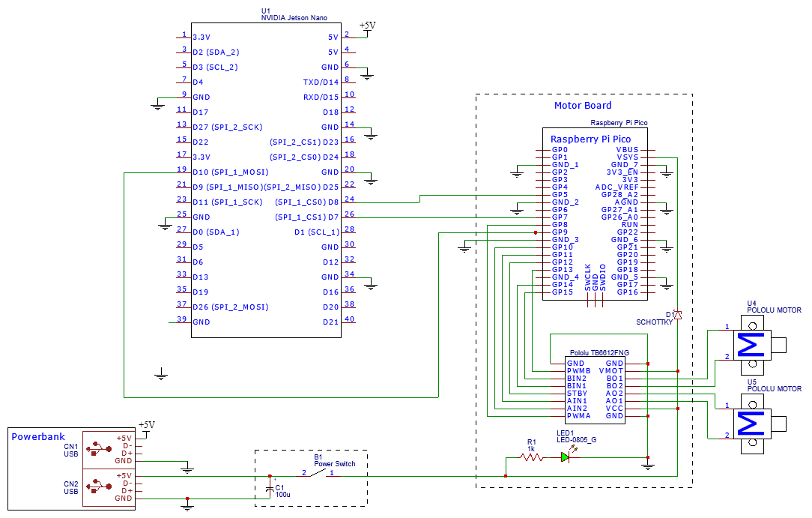Click the "GP9" pin label
This screenshot has width=812, height=518.
[x=560, y=232]
